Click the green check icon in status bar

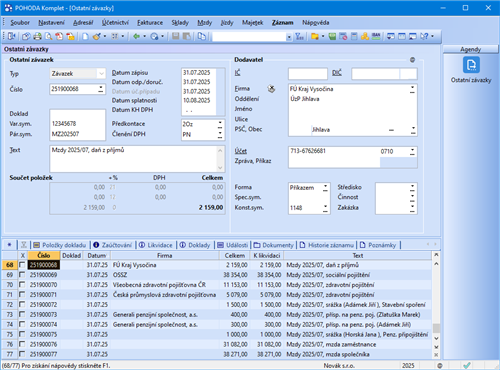click(x=467, y=365)
